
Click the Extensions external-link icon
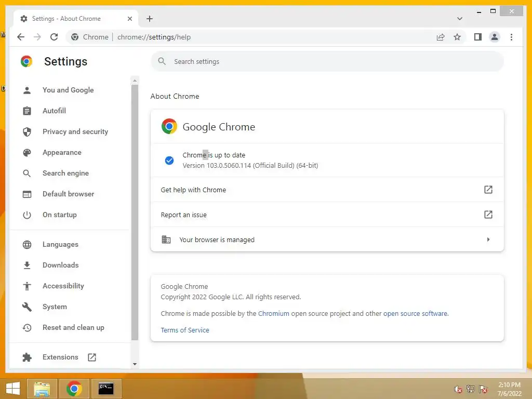pyautogui.click(x=92, y=357)
